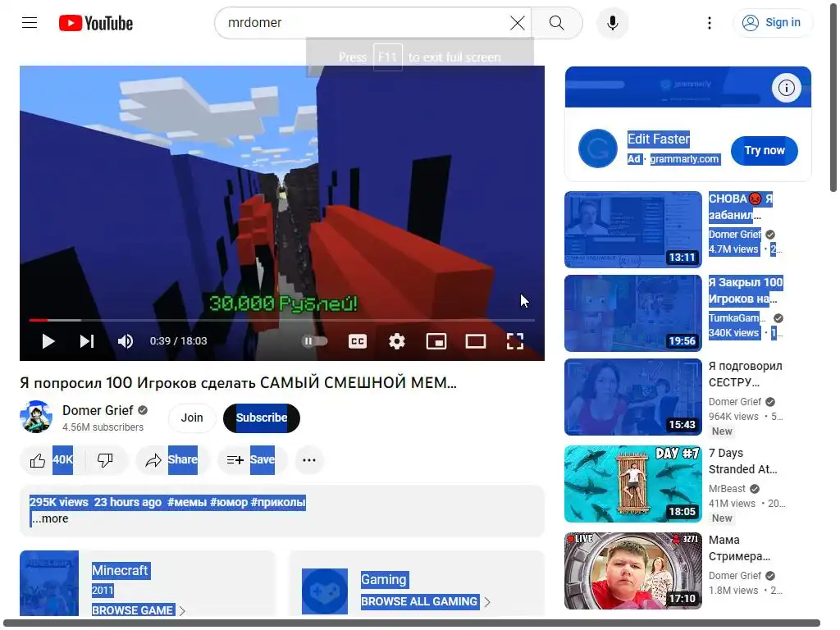840x630 pixels.
Task: Click the magnifier search button
Action: (x=557, y=22)
